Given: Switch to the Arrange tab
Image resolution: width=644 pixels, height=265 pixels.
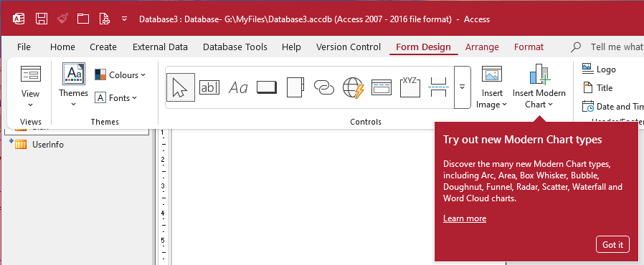Looking at the screenshot, I should 482,47.
